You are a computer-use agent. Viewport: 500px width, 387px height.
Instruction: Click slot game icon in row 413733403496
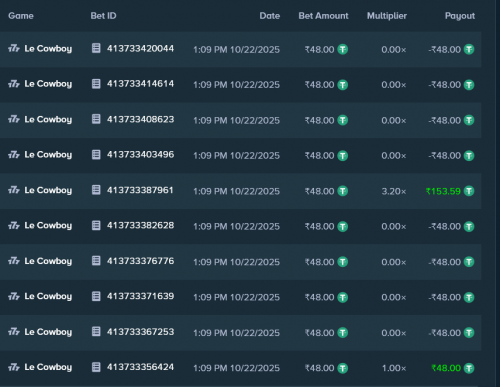tap(14, 155)
